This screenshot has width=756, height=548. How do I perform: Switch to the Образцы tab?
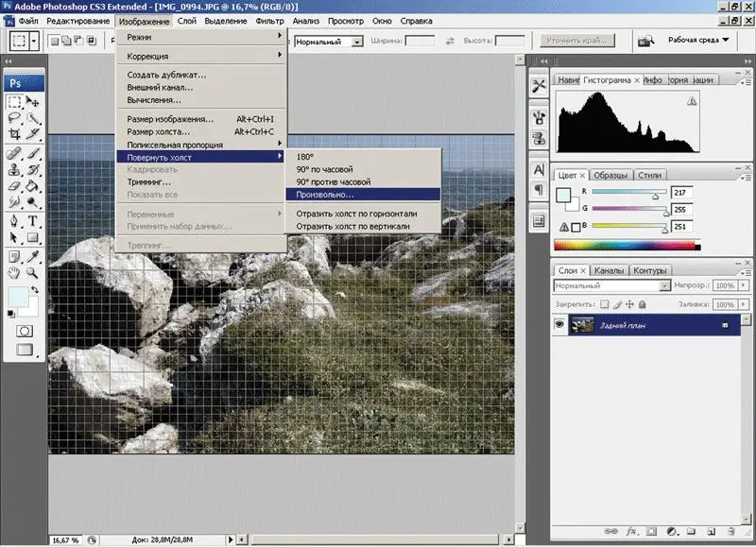pyautogui.click(x=610, y=175)
